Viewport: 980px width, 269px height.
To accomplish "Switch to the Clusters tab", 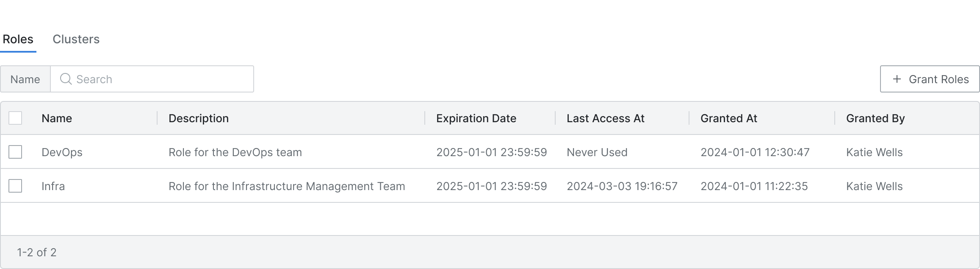I will (76, 39).
